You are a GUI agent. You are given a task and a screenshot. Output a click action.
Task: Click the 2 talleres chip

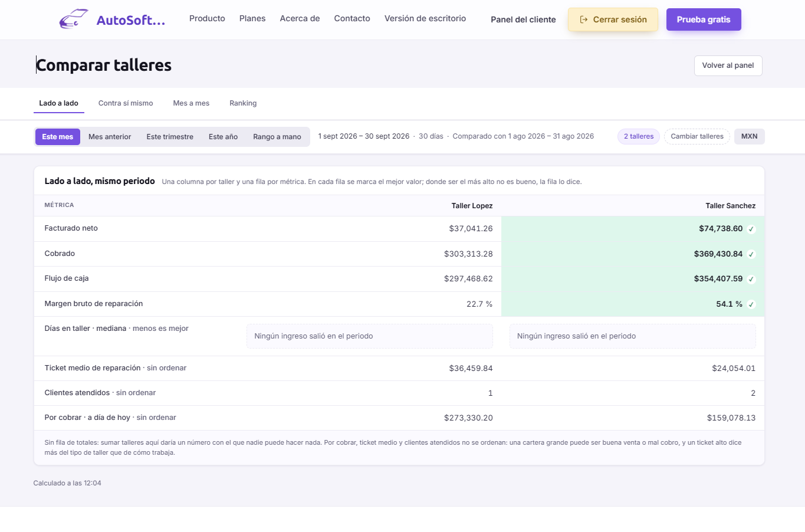click(639, 136)
